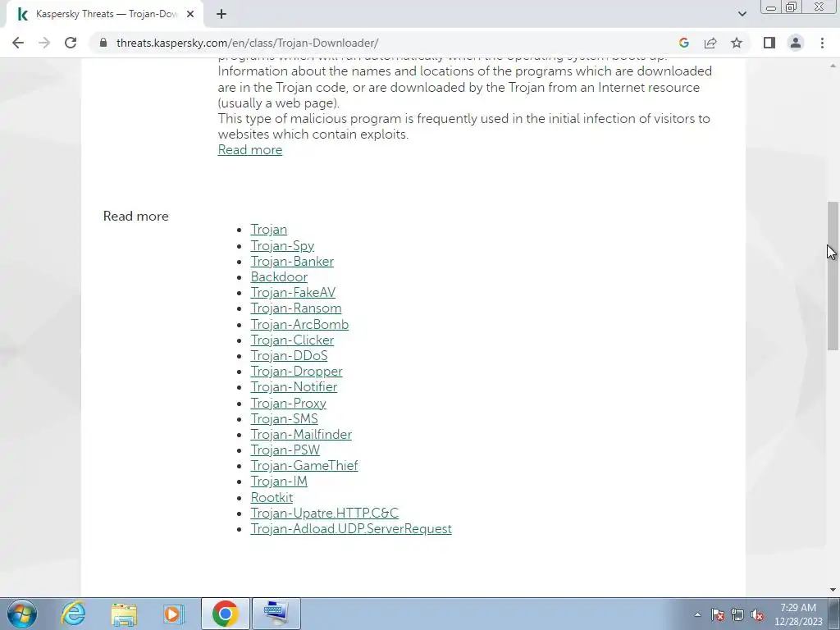Close the Kaspersky Threats tab

pyautogui.click(x=190, y=15)
